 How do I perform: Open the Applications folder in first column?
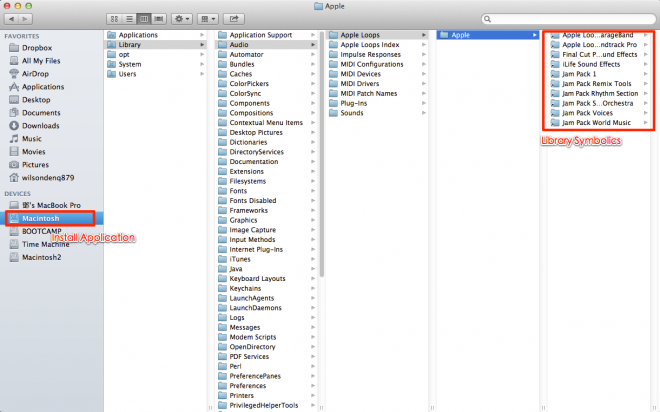coord(138,35)
